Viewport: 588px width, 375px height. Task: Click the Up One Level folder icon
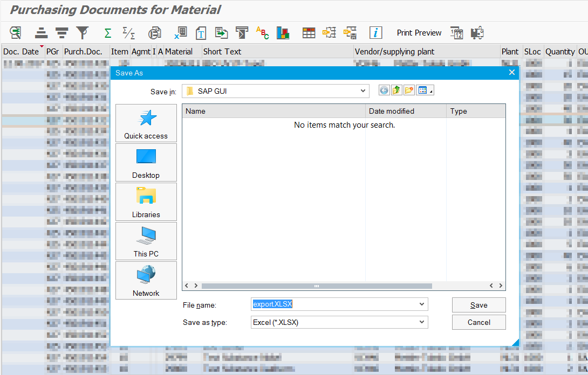click(x=396, y=90)
